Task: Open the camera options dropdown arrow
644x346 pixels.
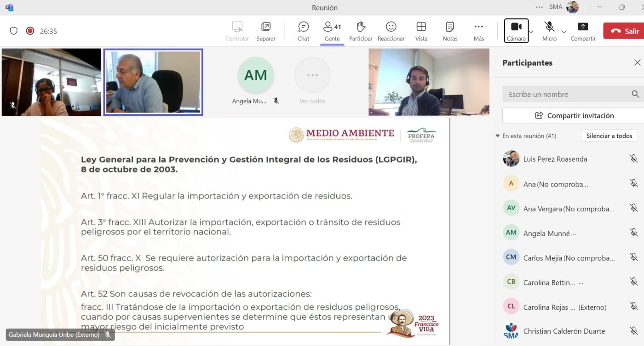Action: click(531, 31)
